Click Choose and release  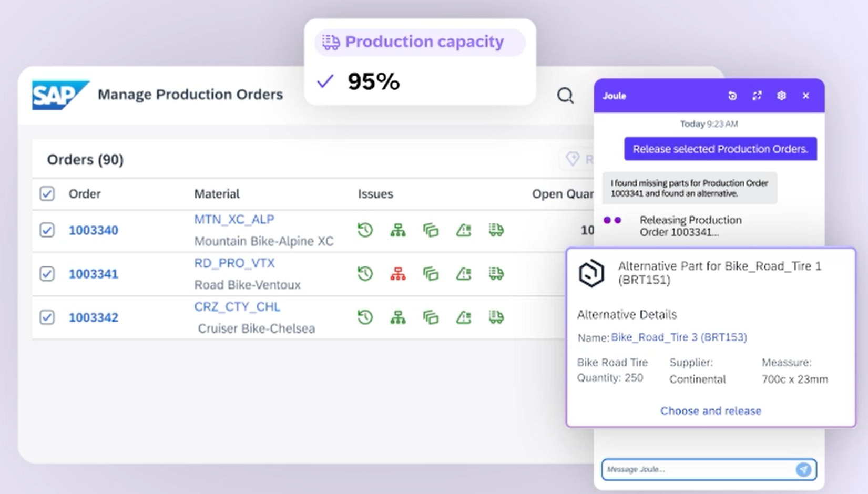(x=710, y=411)
